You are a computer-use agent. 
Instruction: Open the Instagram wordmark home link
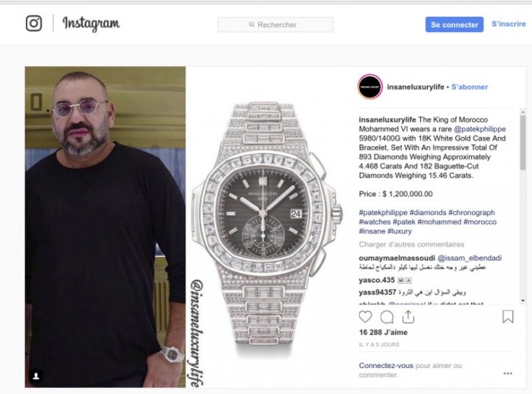tap(91, 24)
